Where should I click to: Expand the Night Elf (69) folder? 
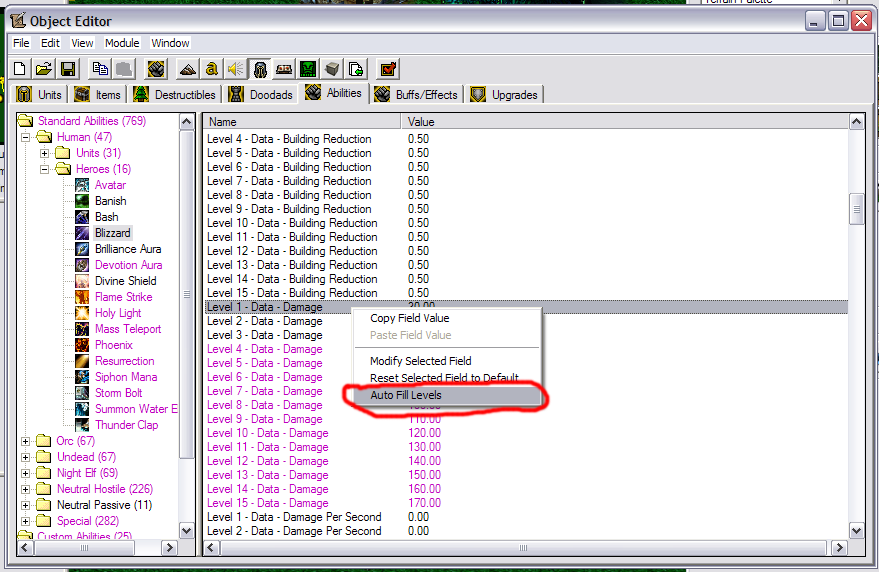tap(25, 473)
